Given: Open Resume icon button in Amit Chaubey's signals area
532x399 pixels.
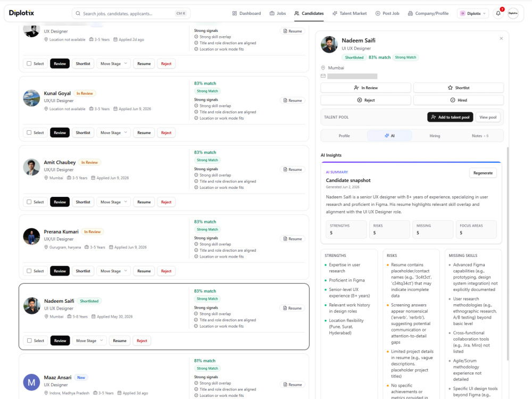Looking at the screenshot, I should (x=293, y=169).
